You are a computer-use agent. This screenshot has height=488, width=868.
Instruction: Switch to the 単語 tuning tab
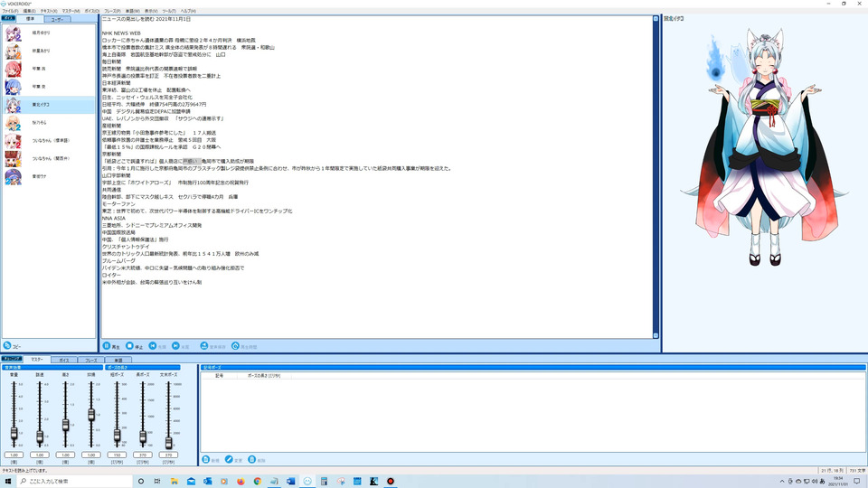click(118, 361)
